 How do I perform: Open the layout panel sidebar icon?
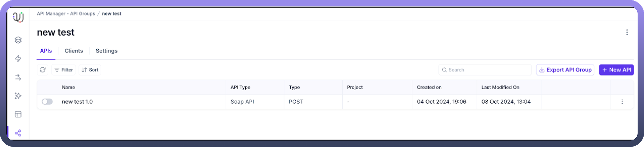pos(18,114)
